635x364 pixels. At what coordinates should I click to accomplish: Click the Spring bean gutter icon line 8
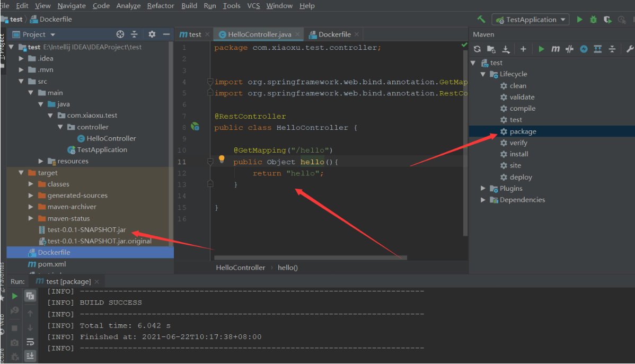(195, 127)
